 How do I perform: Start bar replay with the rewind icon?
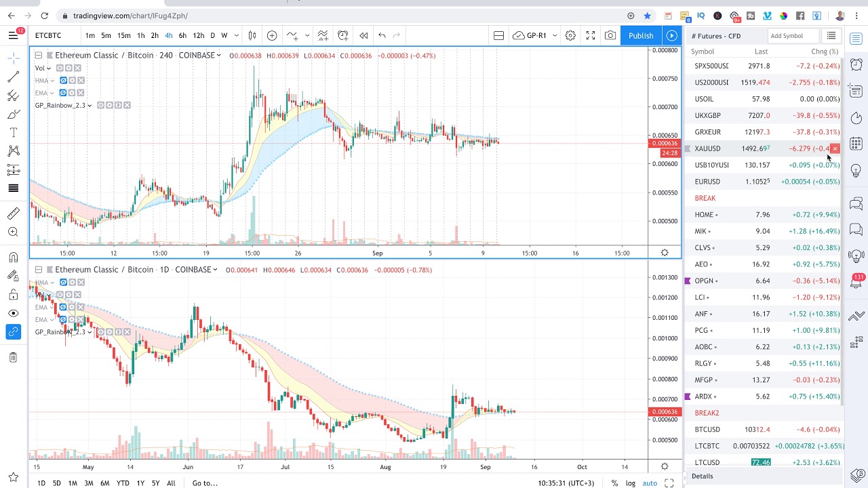363,35
